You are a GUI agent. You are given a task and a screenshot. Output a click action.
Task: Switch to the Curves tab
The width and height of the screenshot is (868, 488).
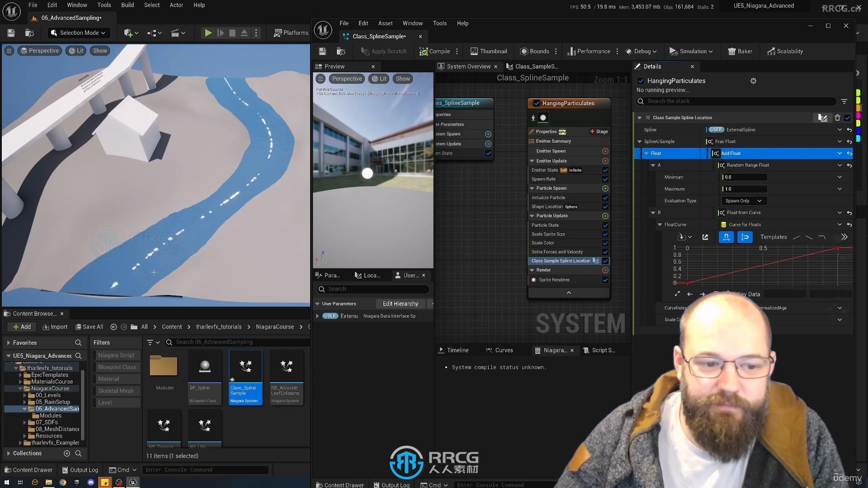[x=500, y=350]
